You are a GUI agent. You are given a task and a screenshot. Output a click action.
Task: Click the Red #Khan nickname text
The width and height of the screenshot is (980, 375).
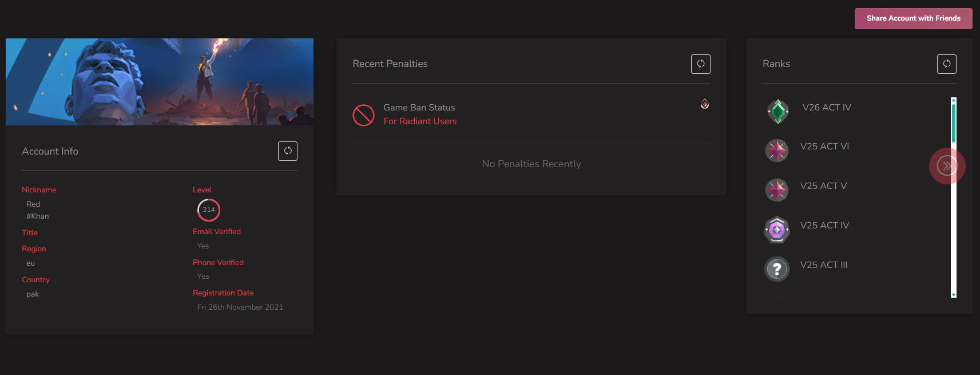click(x=38, y=210)
